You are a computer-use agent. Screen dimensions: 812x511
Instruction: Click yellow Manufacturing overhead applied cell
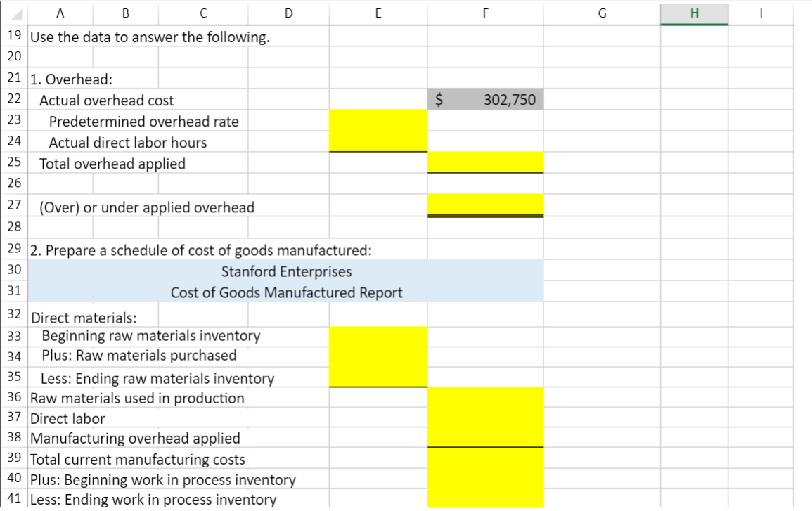[x=484, y=437]
